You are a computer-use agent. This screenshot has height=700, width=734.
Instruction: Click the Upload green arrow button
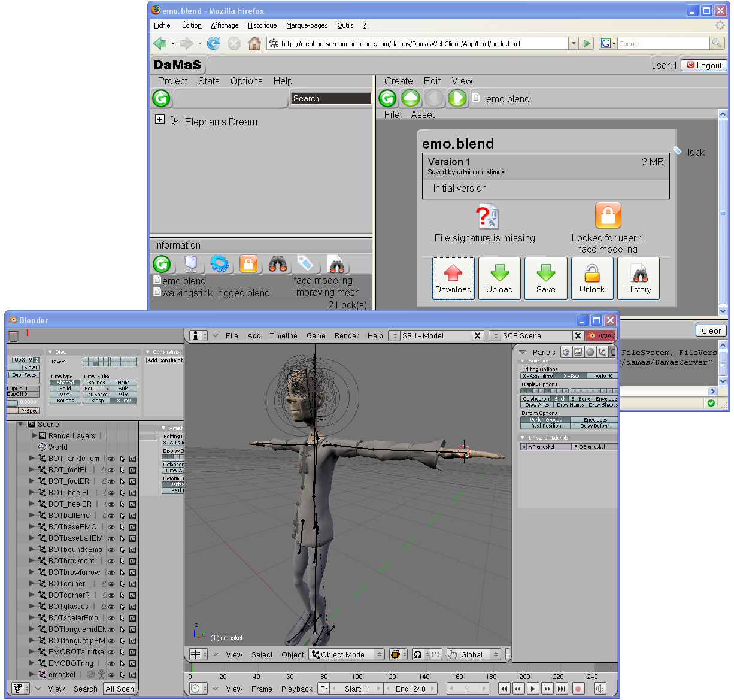pos(499,278)
